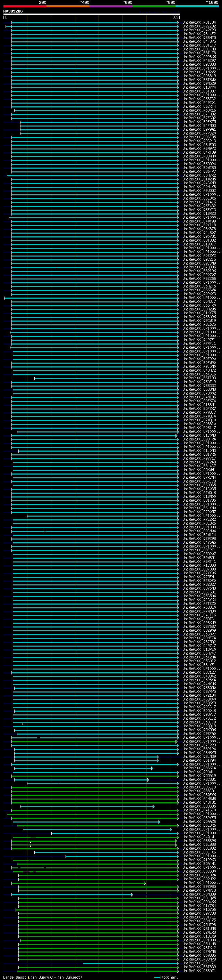
Task: Open the UniRef100_P79057 entry
Action: [199, 512]
